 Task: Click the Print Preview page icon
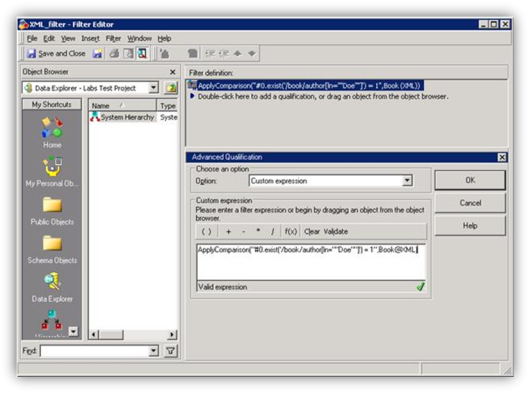(x=128, y=53)
